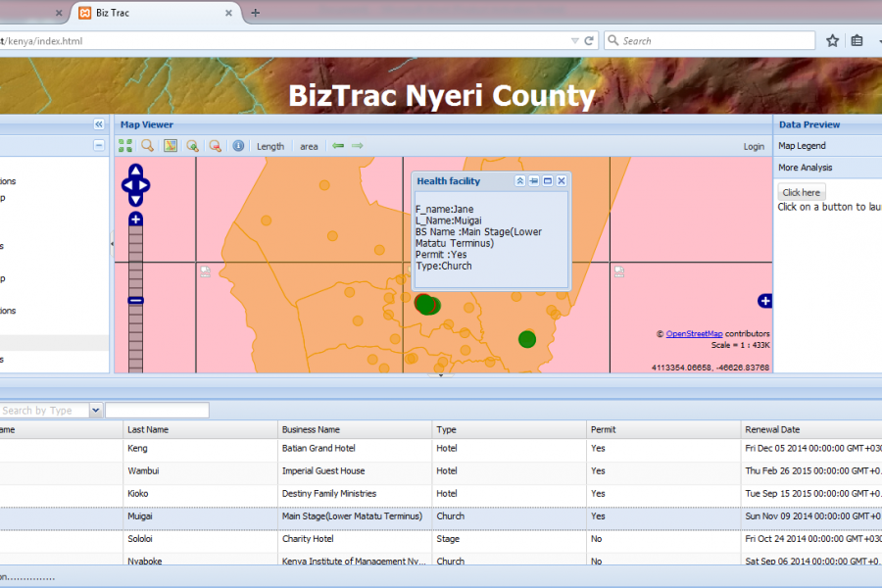Sort by Renewal Date column header
Image resolution: width=882 pixels, height=588 pixels.
tap(811, 429)
